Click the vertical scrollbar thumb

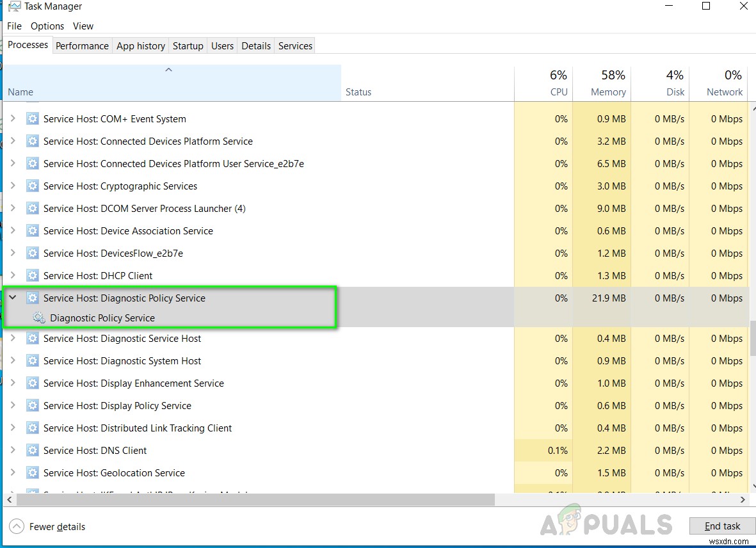coord(753,339)
